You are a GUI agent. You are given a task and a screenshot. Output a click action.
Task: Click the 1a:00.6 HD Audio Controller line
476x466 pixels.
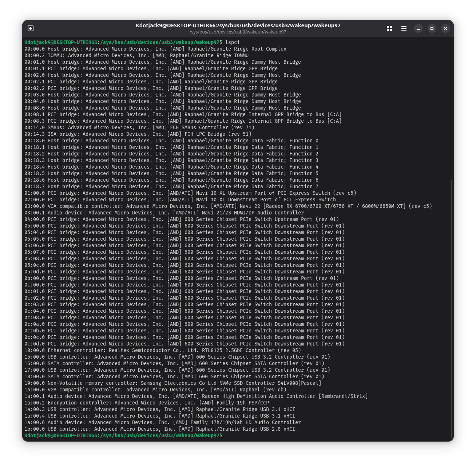coord(163,422)
